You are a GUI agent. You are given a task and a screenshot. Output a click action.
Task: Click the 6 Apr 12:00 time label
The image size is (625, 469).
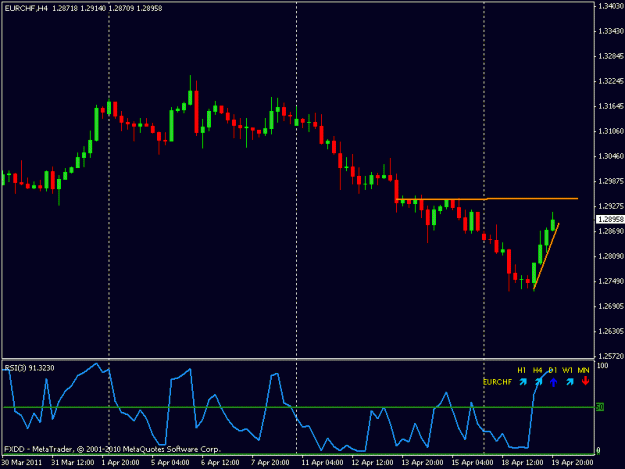point(220,462)
